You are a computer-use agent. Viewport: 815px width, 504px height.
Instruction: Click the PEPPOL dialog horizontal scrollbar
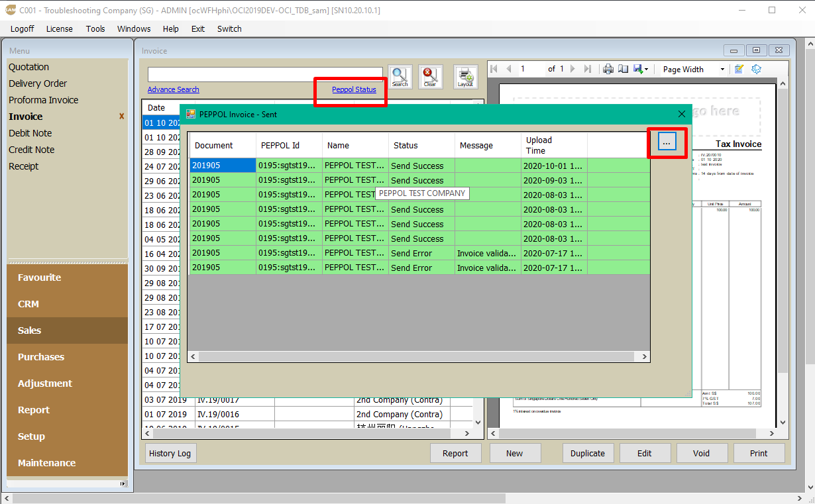(x=419, y=356)
